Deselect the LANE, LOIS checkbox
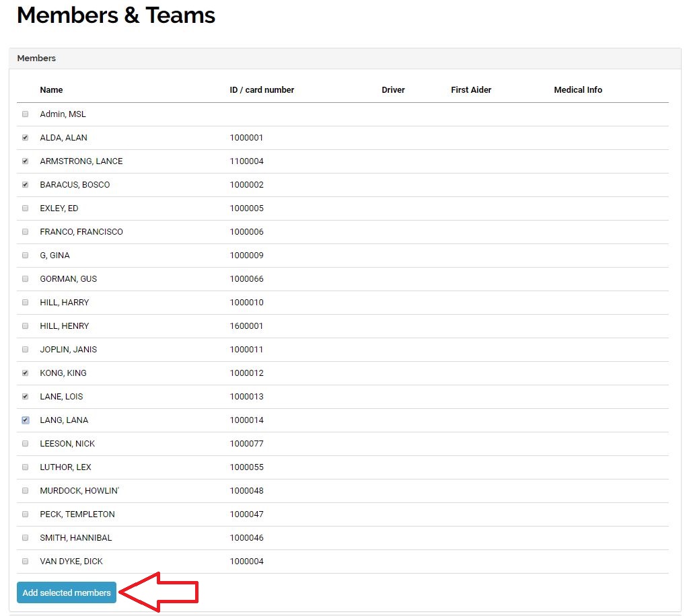The image size is (685, 616). 26,397
